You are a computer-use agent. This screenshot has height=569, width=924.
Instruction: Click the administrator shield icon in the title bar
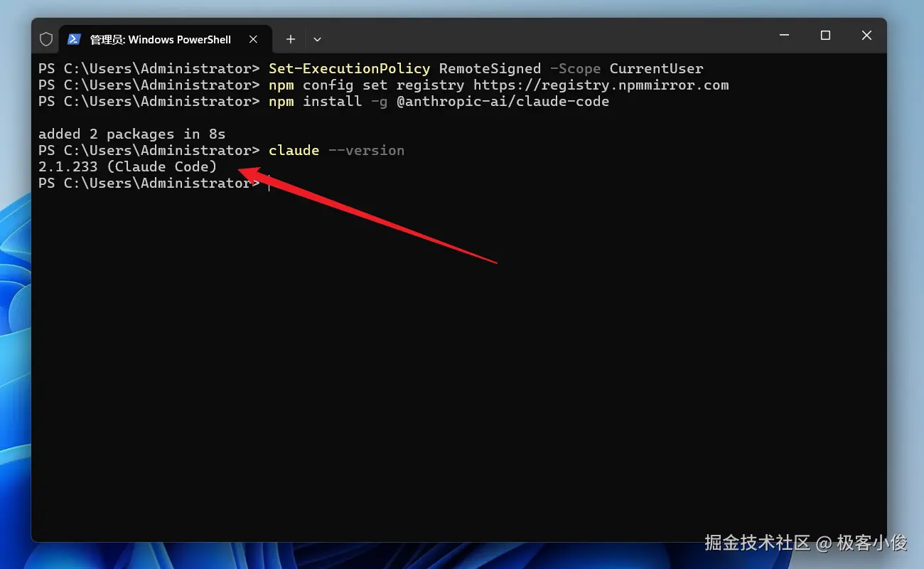46,39
